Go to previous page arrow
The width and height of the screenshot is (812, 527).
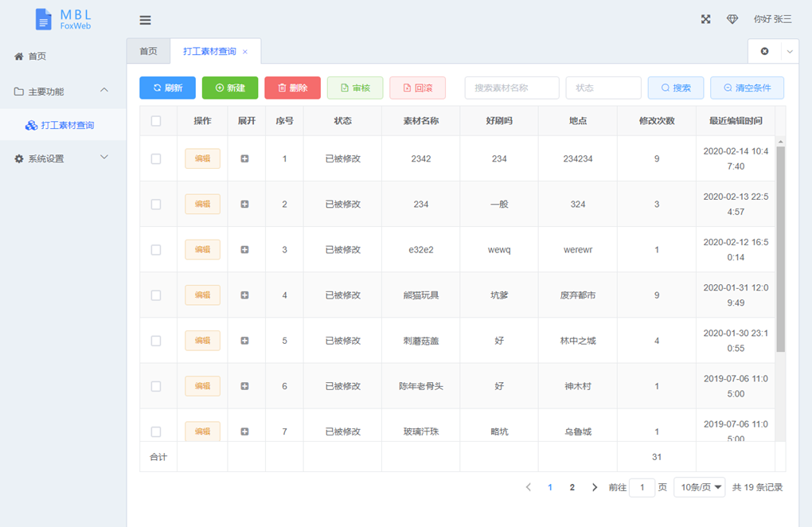[529, 487]
